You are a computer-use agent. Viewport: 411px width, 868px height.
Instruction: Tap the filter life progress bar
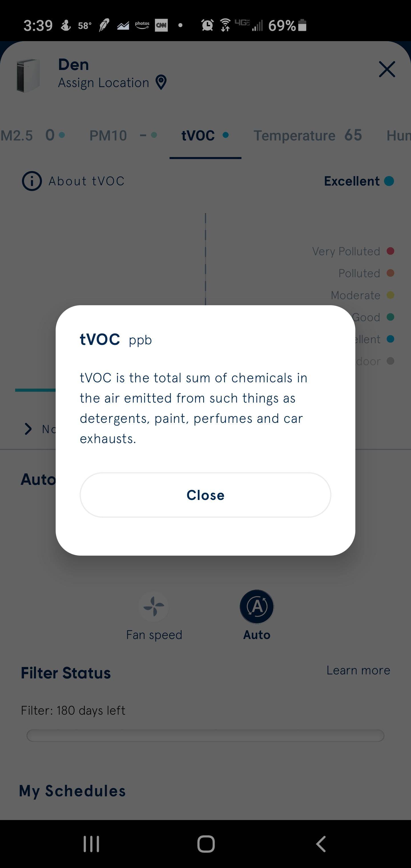click(205, 736)
